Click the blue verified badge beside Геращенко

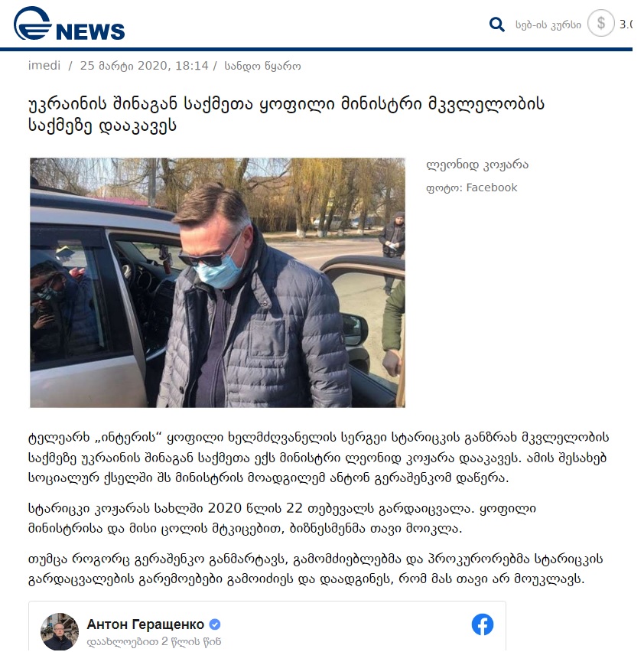click(x=215, y=624)
